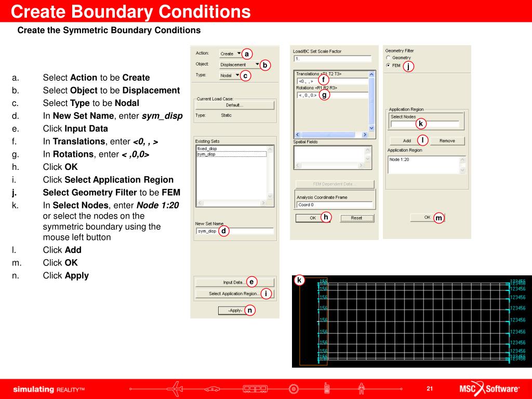Click up arrow of input data scrollbar
This screenshot has height=399, width=532.
pyautogui.click(x=371, y=74)
